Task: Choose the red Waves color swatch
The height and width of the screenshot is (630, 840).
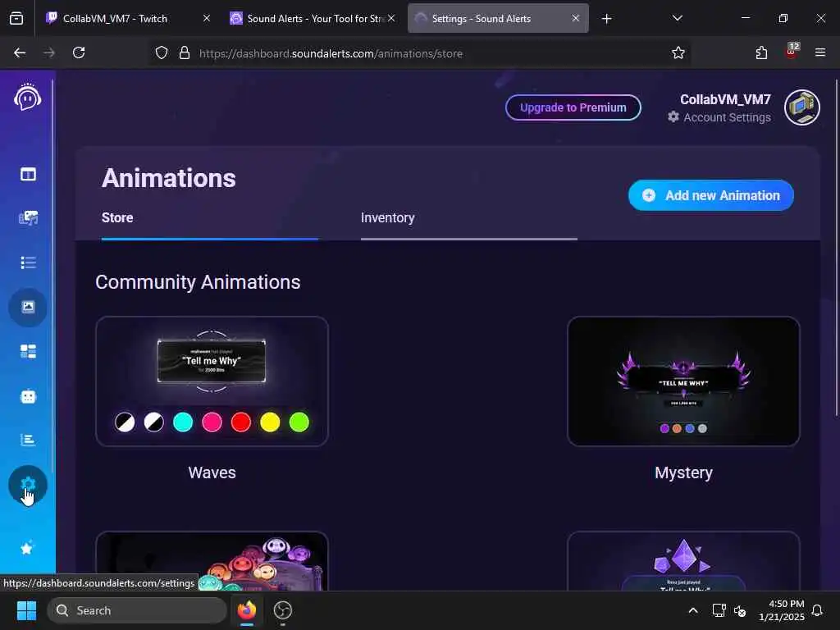Action: coord(240,422)
